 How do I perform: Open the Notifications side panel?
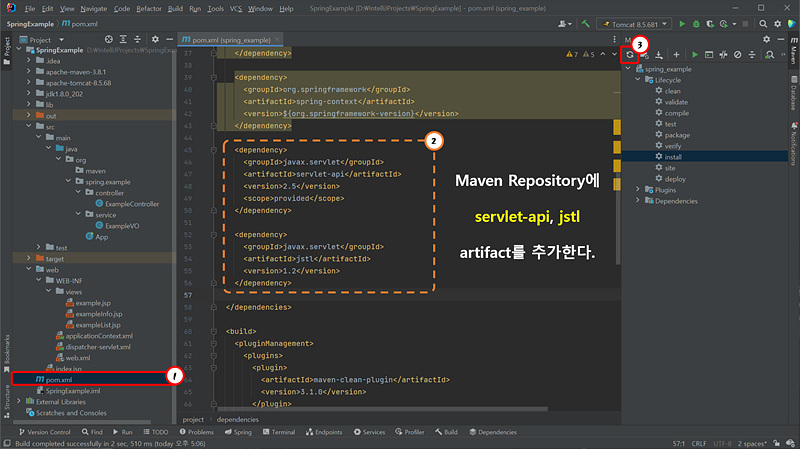point(794,143)
